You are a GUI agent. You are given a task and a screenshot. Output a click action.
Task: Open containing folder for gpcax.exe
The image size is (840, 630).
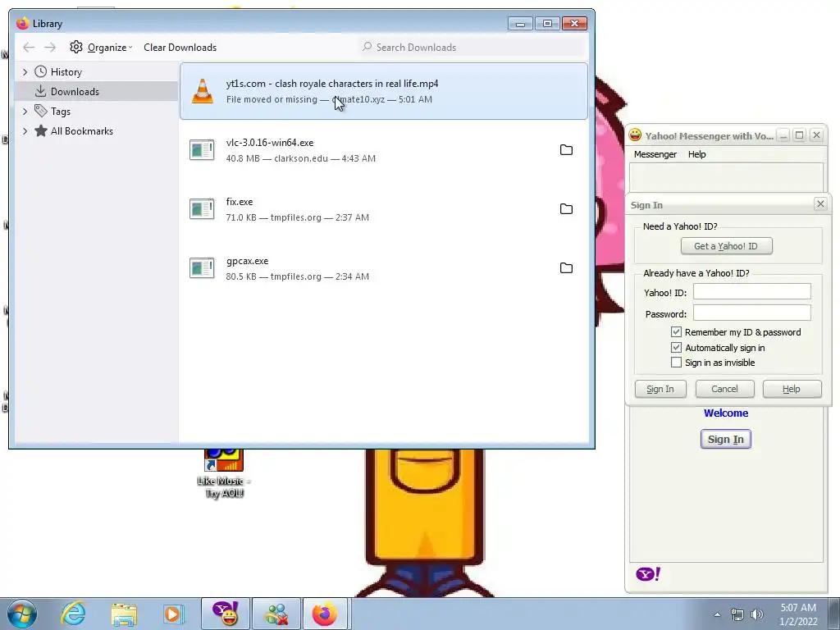(566, 268)
